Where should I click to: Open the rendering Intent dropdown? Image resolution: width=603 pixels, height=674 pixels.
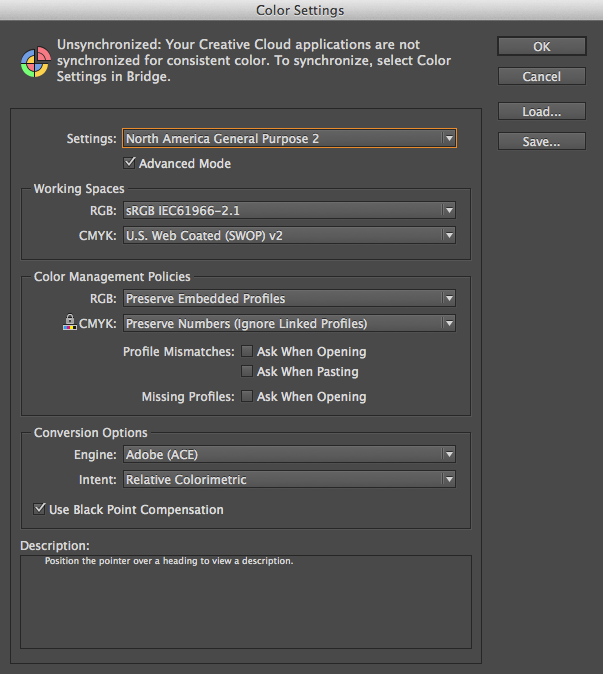point(289,479)
